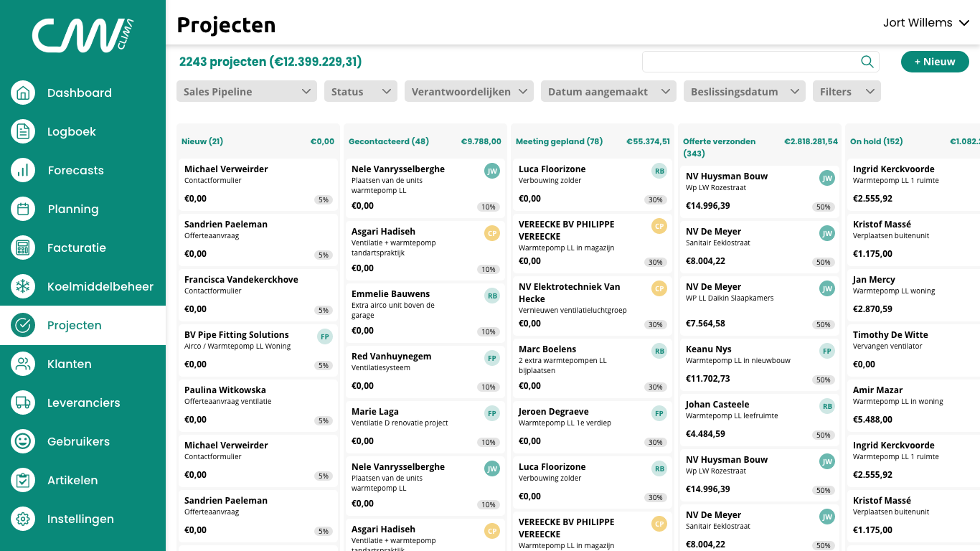Click into the project search field
The width and height of the screenshot is (980, 551).
click(x=750, y=62)
